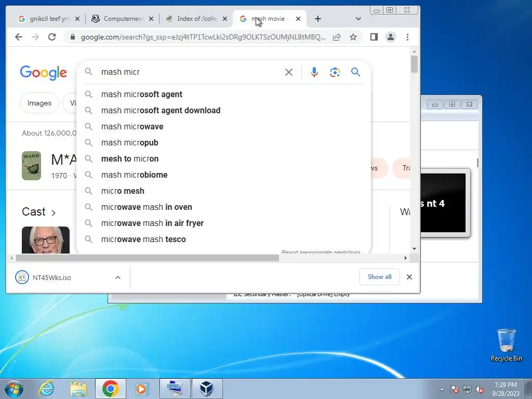
Task: Open the Windows Start menu
Action: click(14, 389)
